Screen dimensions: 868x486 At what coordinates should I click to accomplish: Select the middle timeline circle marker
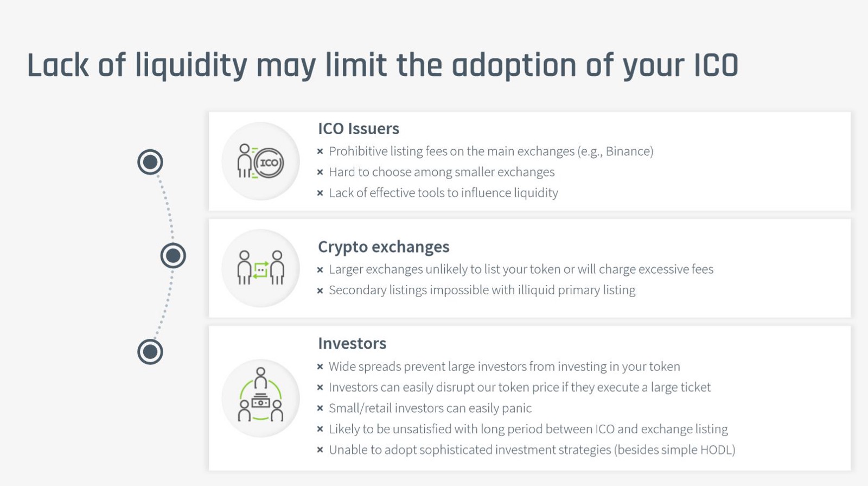pos(173,256)
